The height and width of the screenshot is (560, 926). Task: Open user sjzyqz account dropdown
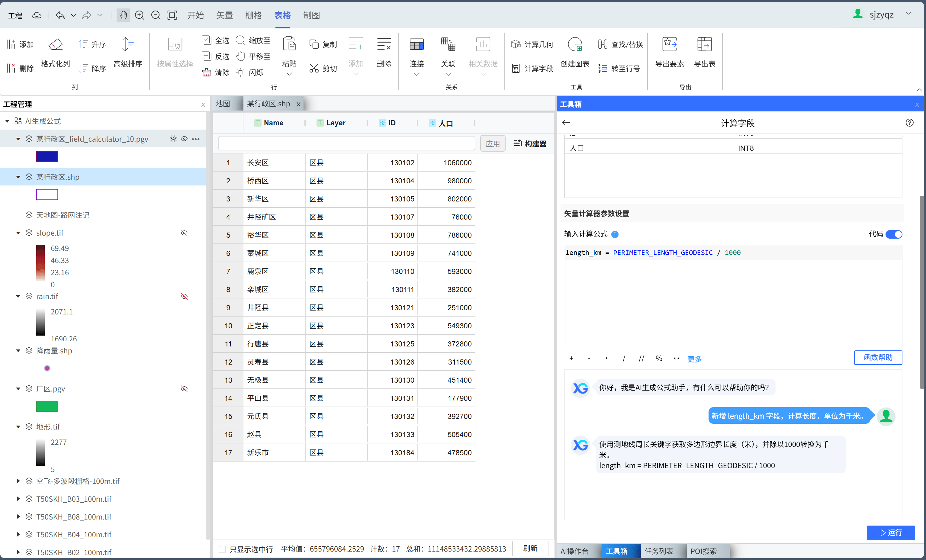point(908,14)
